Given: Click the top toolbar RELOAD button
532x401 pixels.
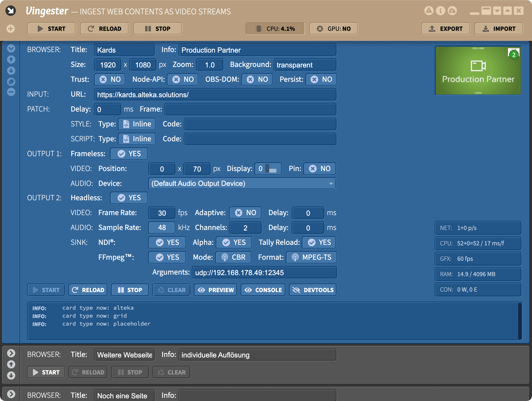Looking at the screenshot, I should tap(104, 29).
